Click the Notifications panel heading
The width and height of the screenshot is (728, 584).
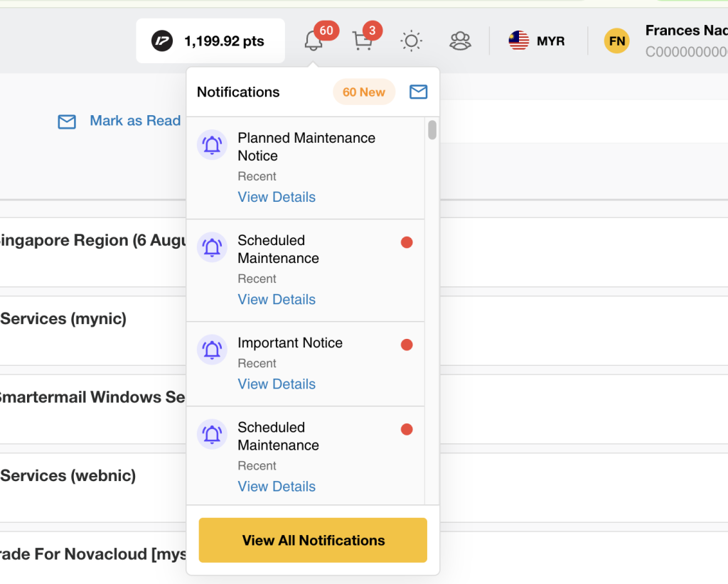tap(238, 92)
